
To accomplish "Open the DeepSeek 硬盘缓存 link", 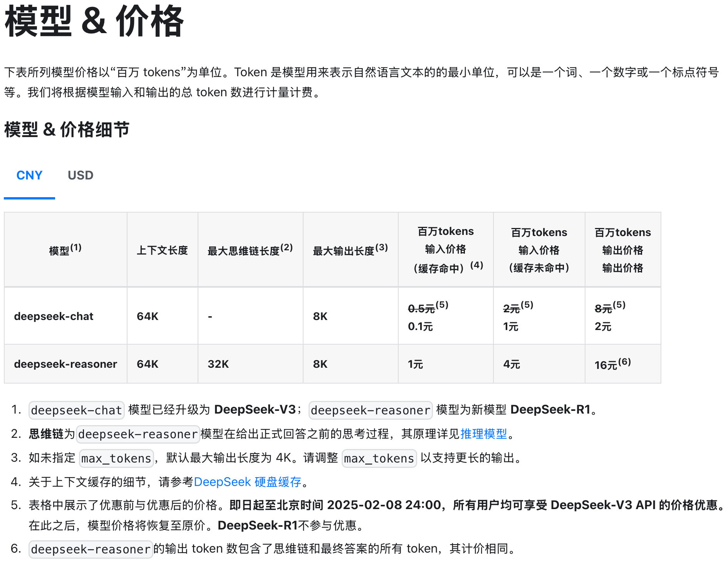I will 247,482.
